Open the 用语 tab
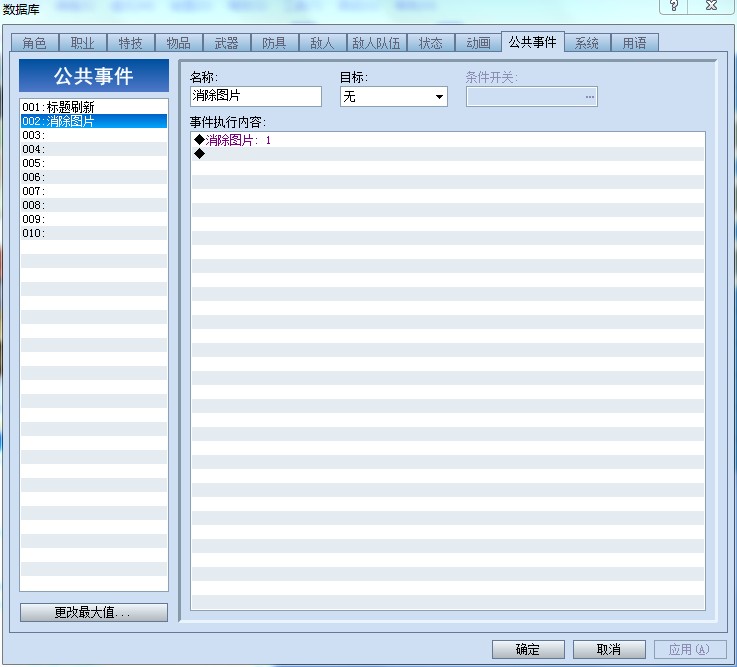 tap(635, 43)
